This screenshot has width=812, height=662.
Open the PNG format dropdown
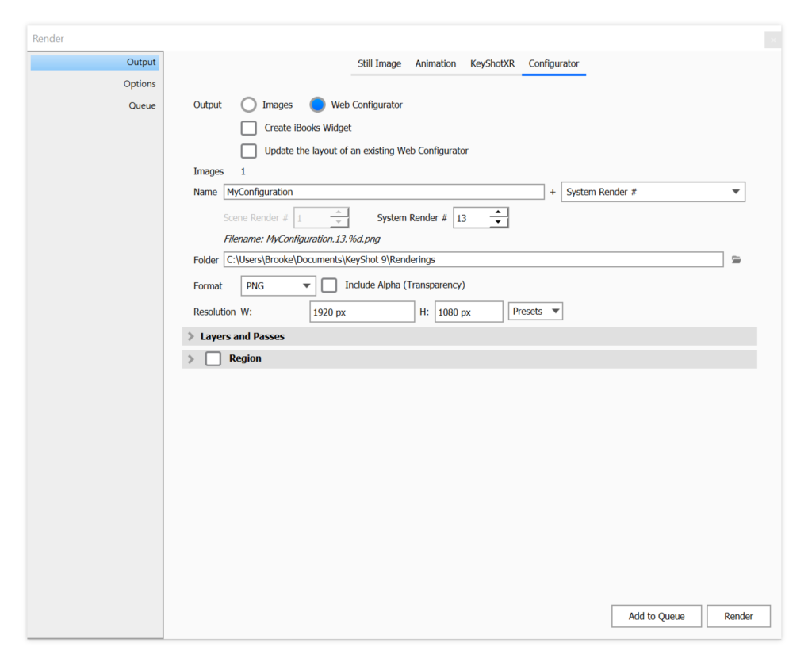coord(278,285)
